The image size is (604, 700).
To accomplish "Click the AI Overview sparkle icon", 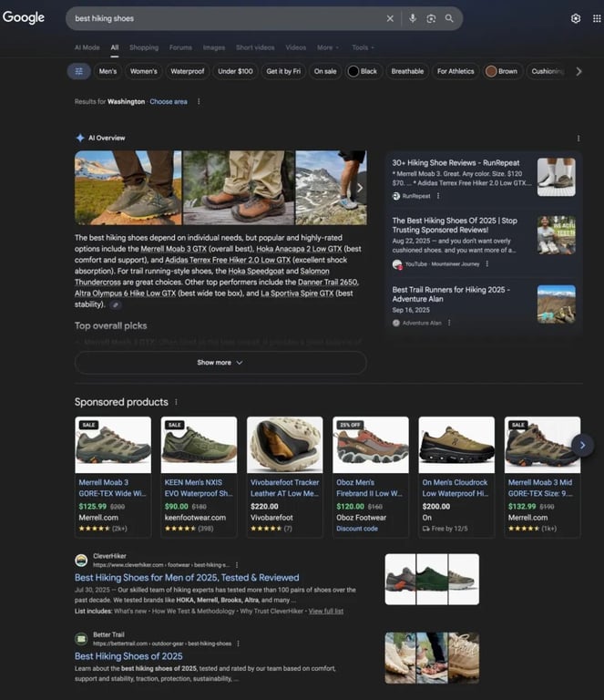I will tap(80, 138).
